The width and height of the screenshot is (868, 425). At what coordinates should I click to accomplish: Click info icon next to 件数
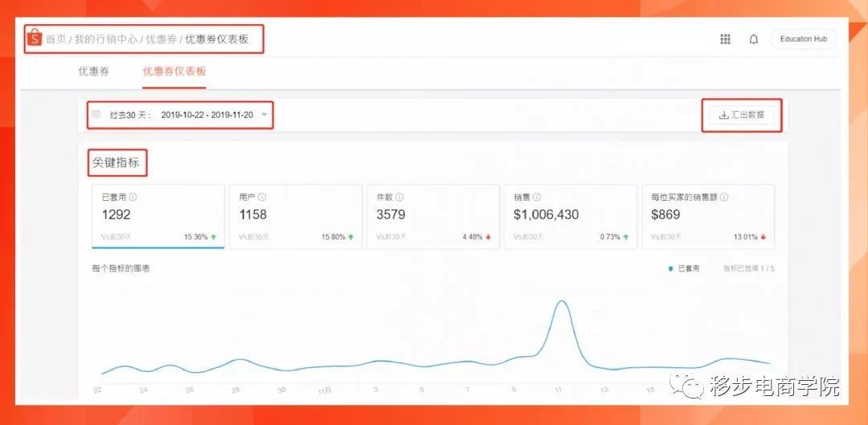click(x=399, y=197)
